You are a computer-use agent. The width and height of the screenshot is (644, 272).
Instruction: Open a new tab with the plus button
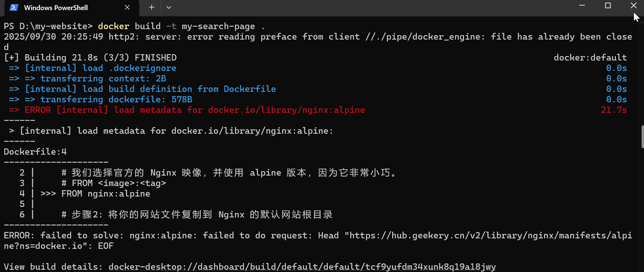[152, 7]
